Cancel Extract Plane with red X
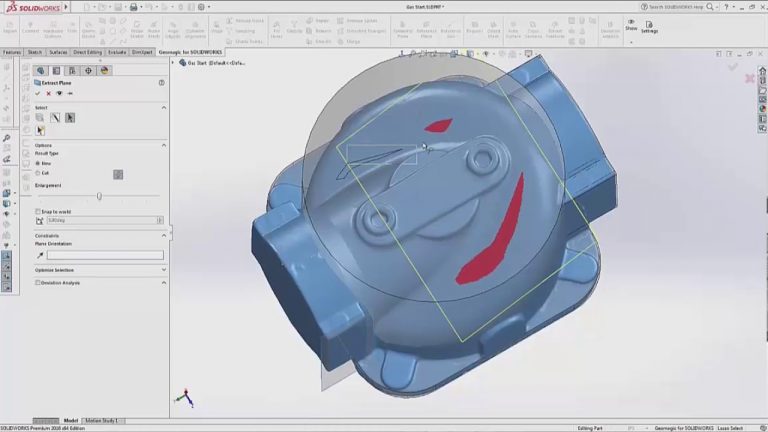The height and width of the screenshot is (432, 768). (x=48, y=93)
